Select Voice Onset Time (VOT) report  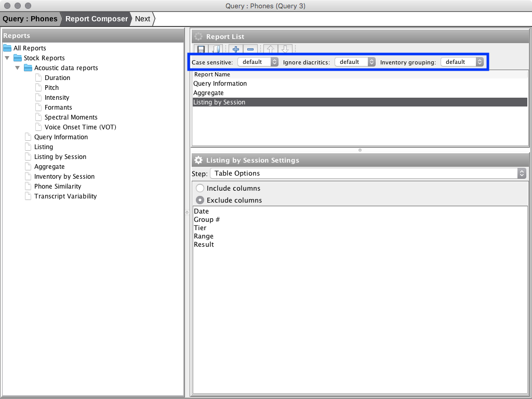point(80,127)
